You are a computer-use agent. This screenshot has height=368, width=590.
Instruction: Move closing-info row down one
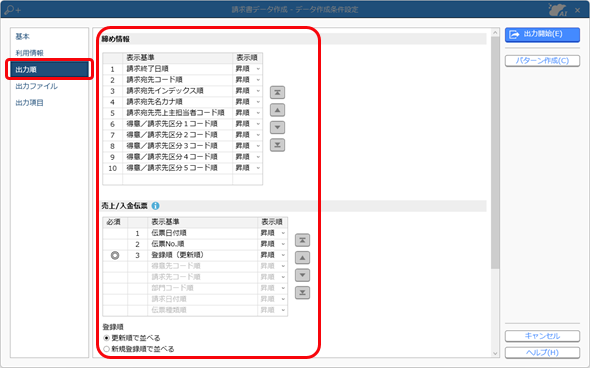[277, 127]
